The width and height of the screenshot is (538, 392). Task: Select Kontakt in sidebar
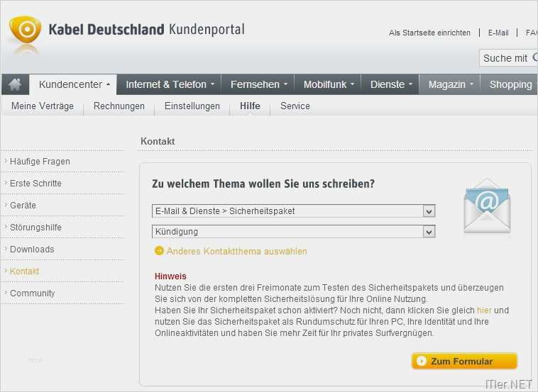coord(24,271)
